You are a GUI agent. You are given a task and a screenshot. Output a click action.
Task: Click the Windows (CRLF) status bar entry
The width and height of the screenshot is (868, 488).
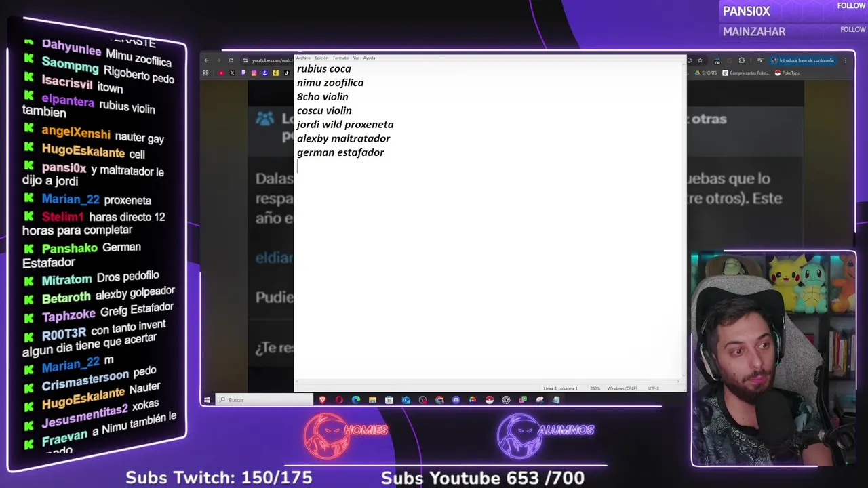pos(622,388)
